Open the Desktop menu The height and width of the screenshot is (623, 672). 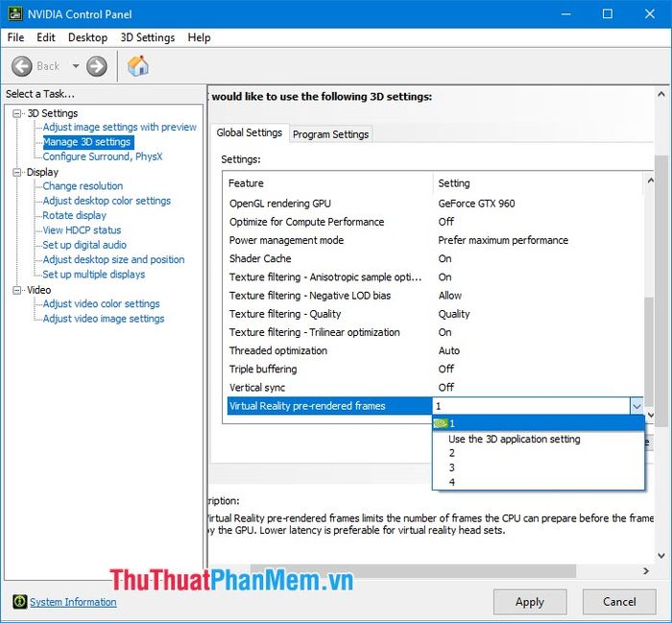[87, 37]
